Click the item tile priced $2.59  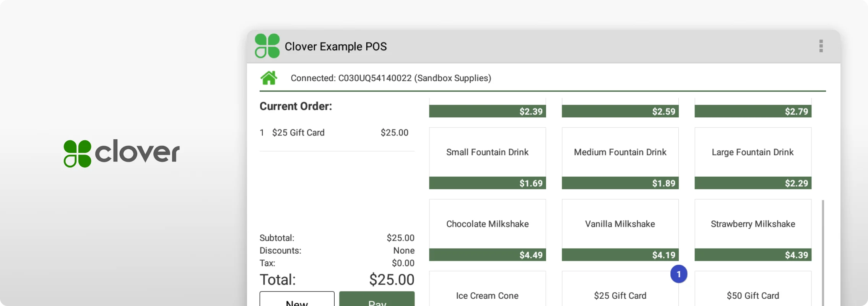point(620,108)
